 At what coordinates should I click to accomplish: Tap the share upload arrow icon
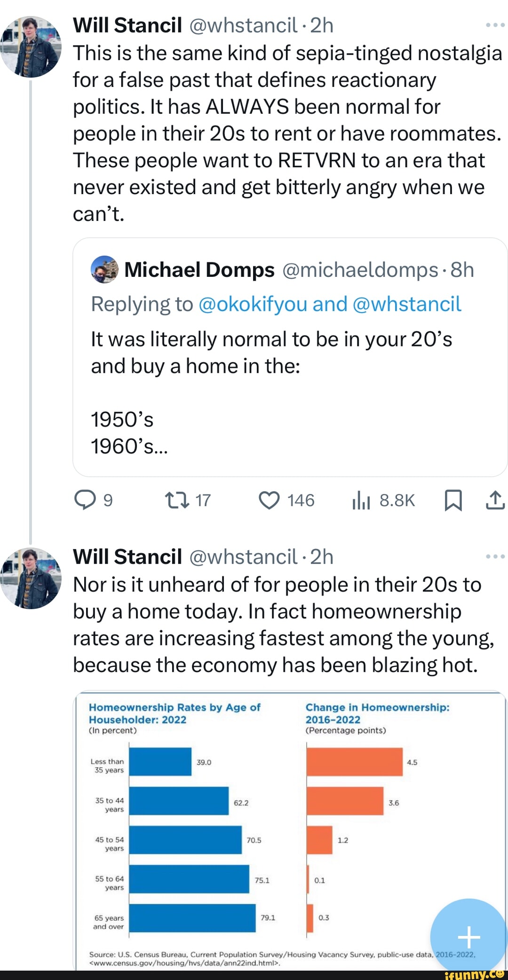pos(495,500)
